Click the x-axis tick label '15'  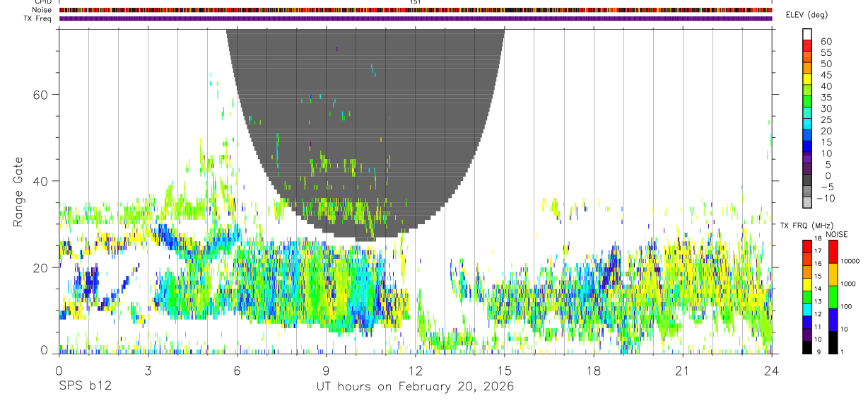click(x=505, y=371)
